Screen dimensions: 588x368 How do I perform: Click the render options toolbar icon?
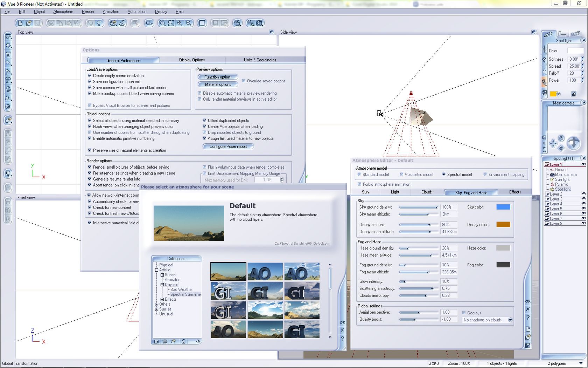click(x=251, y=23)
